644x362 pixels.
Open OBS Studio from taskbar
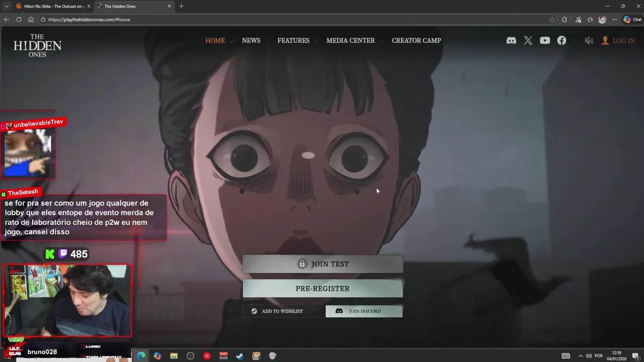coord(190,356)
